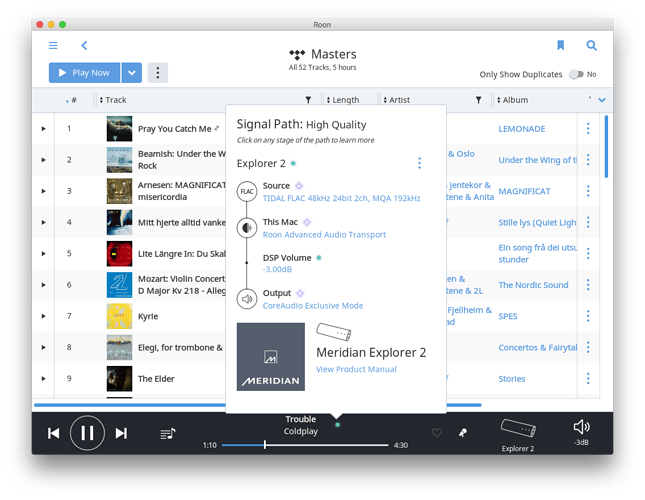
Task: Open the Explorer 2 three-dot menu in Signal Path
Action: [x=420, y=163]
